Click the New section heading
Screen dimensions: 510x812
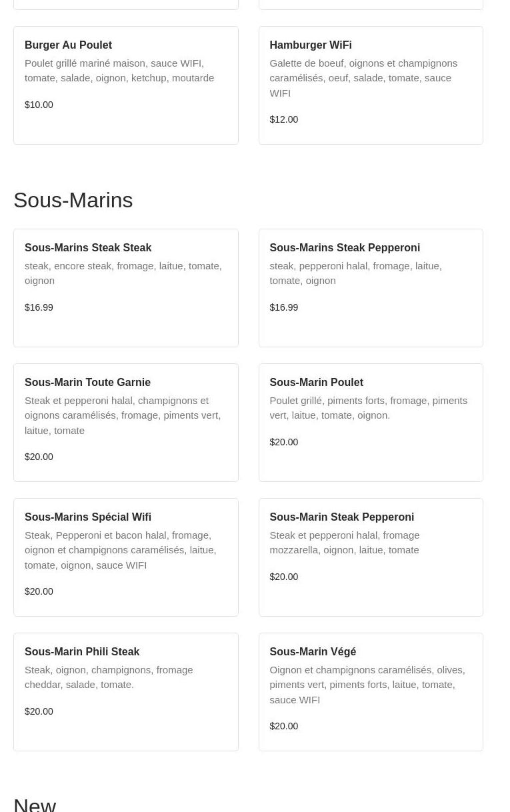[35, 804]
